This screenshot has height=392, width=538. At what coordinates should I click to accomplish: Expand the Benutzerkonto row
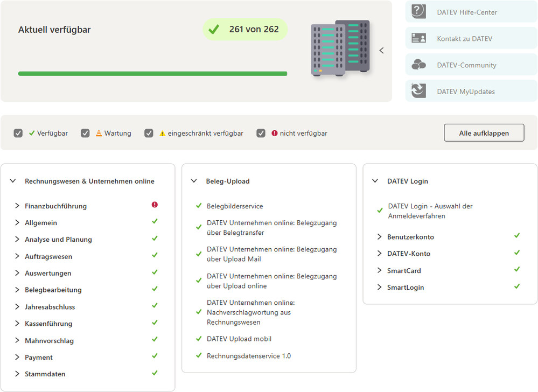(x=379, y=236)
